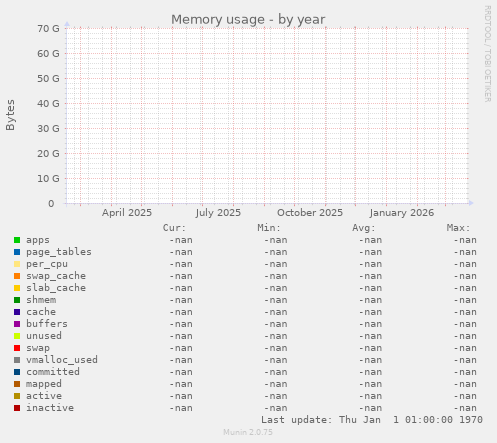Image resolution: width=497 pixels, height=443 pixels.
Task: Select the 'unused' legend label
Action: 44,336
